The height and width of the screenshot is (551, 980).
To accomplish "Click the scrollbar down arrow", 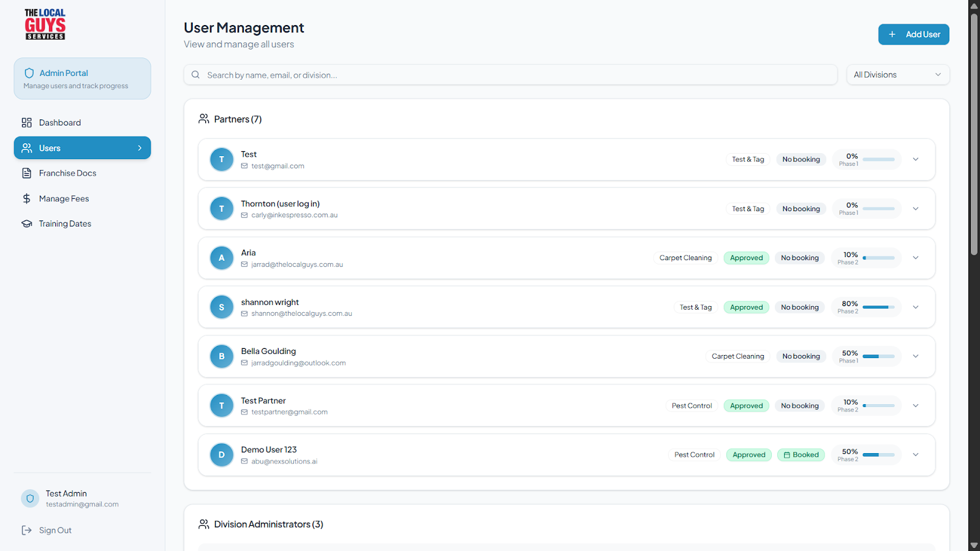I will tap(974, 545).
